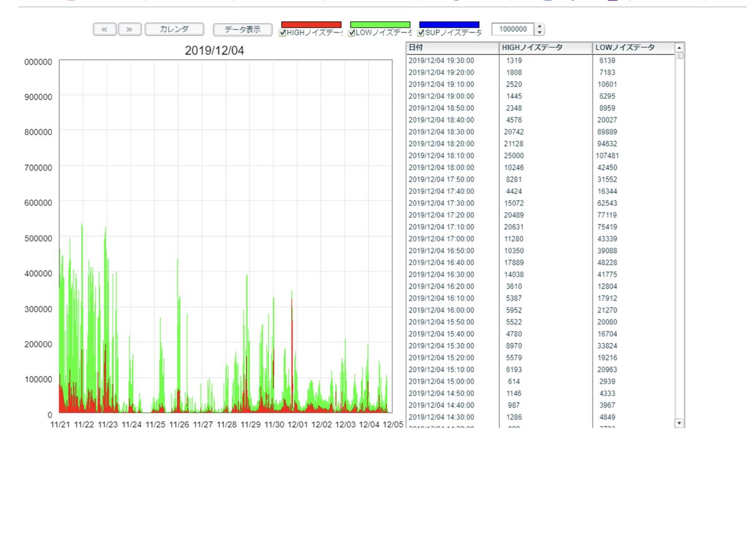Screen dimensions: 747x560
Task: Select row 2019/12/04 18:30:00
Action: tap(540, 131)
